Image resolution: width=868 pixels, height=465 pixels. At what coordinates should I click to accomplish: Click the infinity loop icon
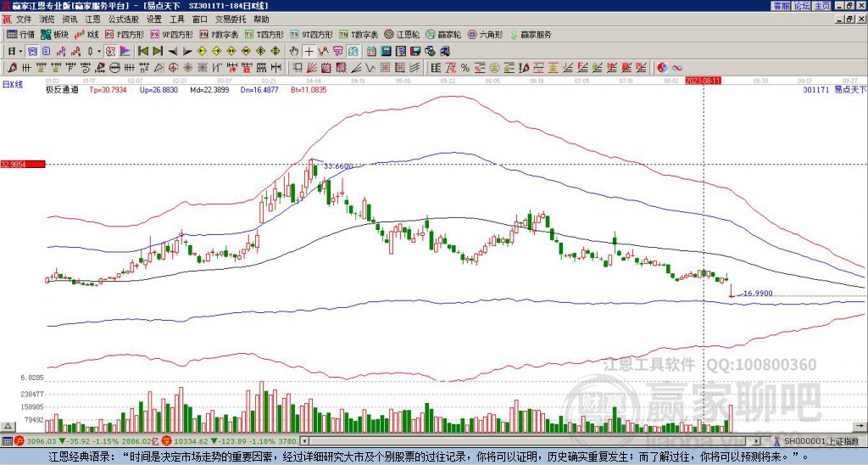(677, 68)
